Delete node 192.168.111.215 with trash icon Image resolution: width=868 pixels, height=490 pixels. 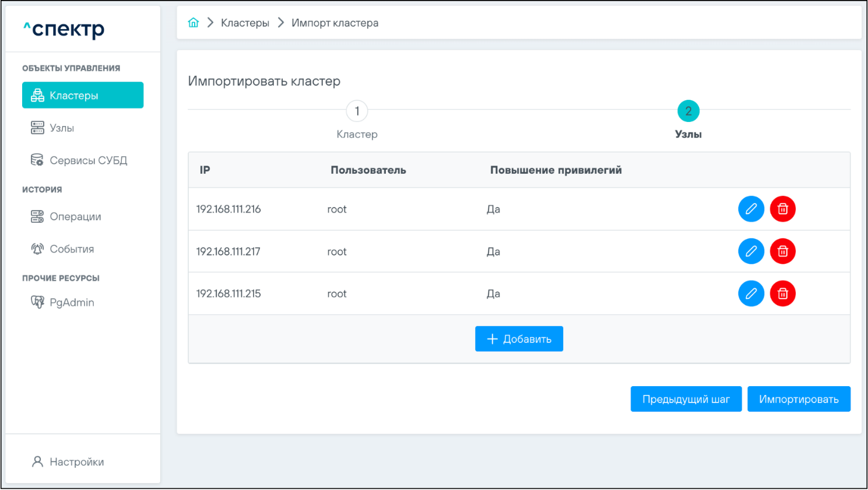pos(782,293)
